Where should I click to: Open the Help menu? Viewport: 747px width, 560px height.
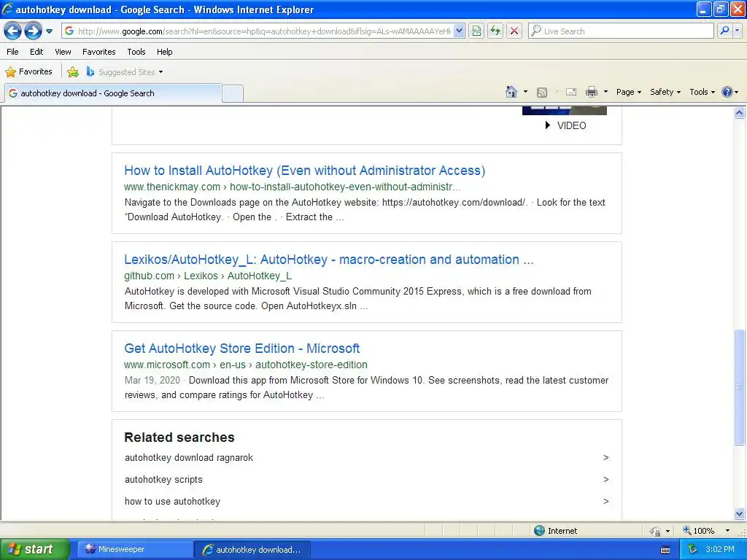click(164, 52)
